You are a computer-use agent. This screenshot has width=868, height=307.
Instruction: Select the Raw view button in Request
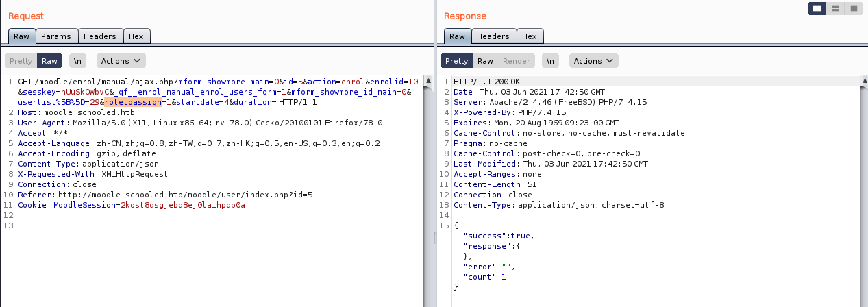click(x=49, y=61)
